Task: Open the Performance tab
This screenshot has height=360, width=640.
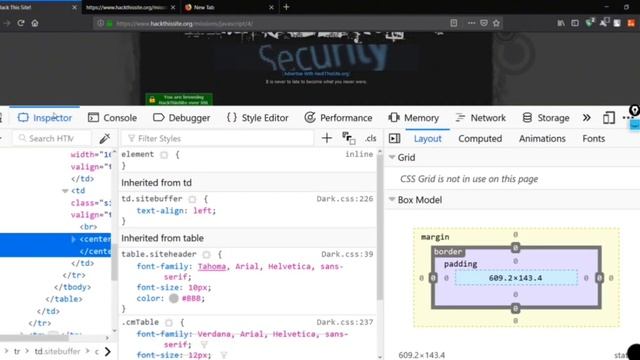Action: (338, 118)
